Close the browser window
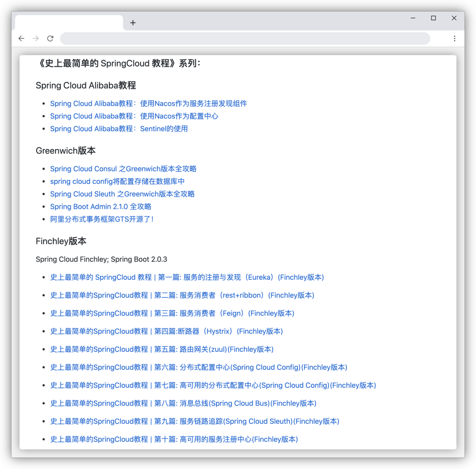Image resolution: width=476 pixels, height=469 pixels. point(454,18)
